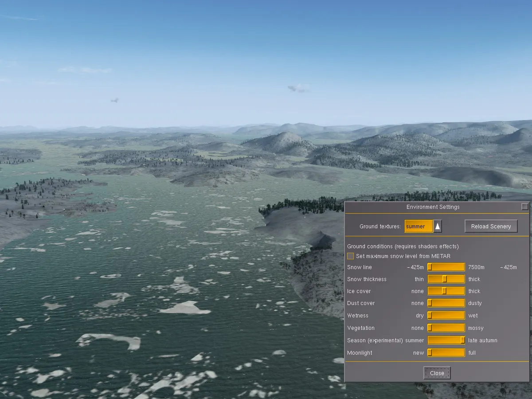Screen dimensions: 532x399
Task: Enable Set maximum snow level from METAR
Action: click(351, 256)
